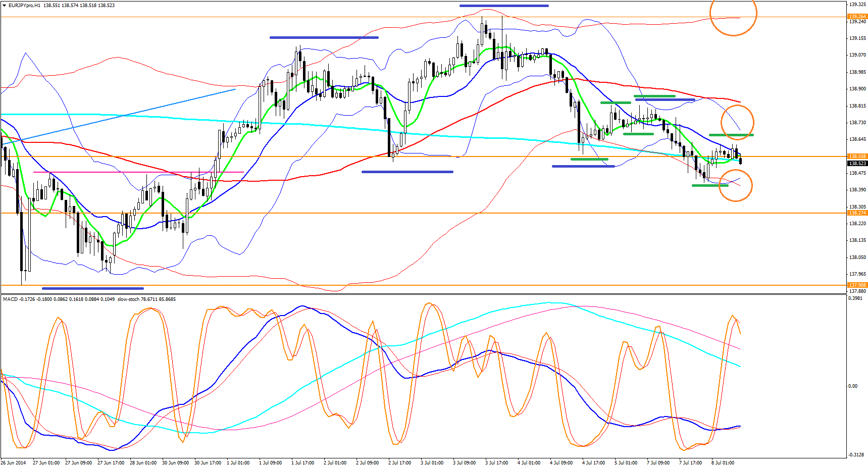Click the orange 138.274 price level tag
Image resolution: width=868 pixels, height=467 pixels.
tap(857, 213)
